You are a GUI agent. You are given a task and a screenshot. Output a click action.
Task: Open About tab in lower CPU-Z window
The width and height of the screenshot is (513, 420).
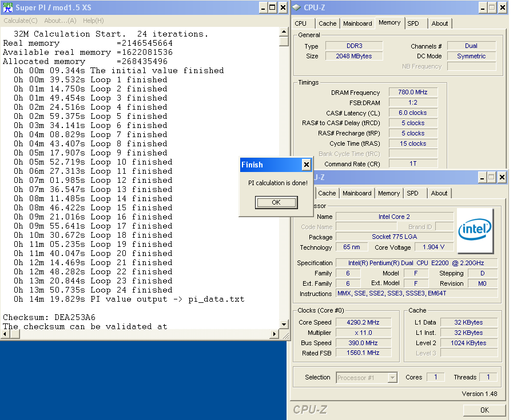point(439,193)
